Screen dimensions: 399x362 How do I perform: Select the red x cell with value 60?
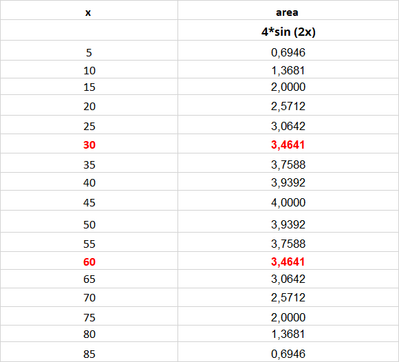tap(89, 261)
